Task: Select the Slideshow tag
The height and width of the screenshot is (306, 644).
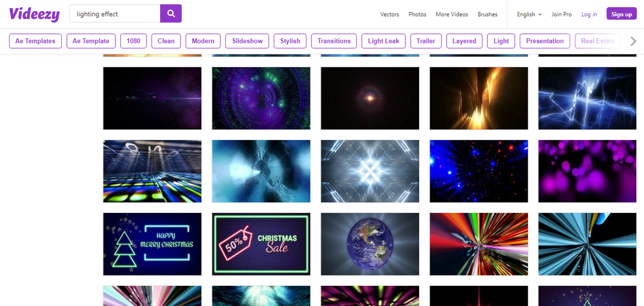Action: [x=248, y=41]
